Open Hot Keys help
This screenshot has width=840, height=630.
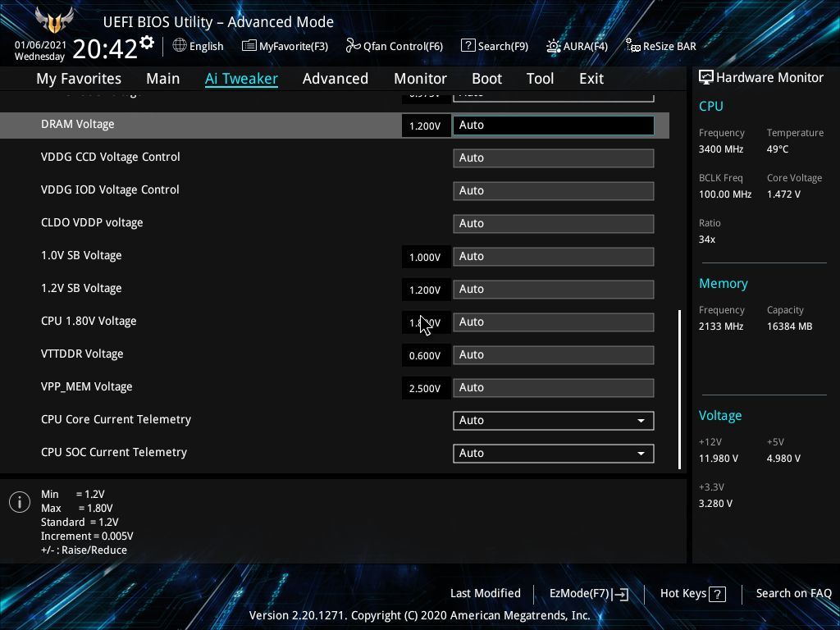[x=692, y=594]
